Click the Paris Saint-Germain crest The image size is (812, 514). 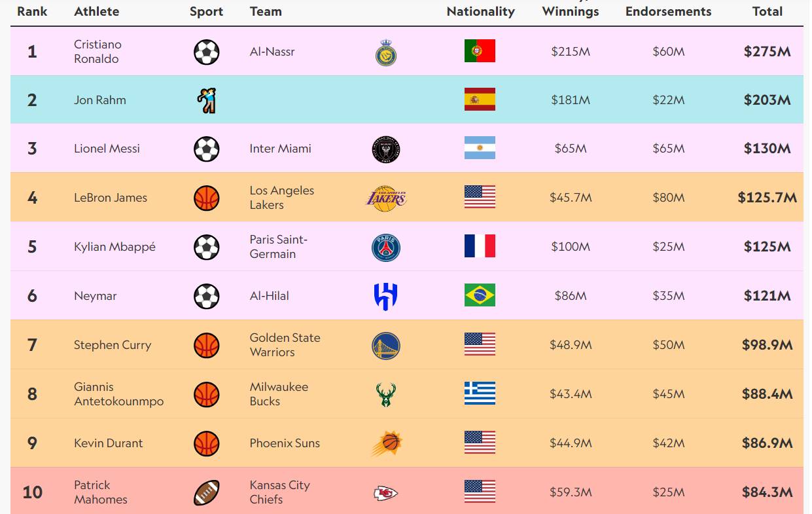[x=386, y=248]
